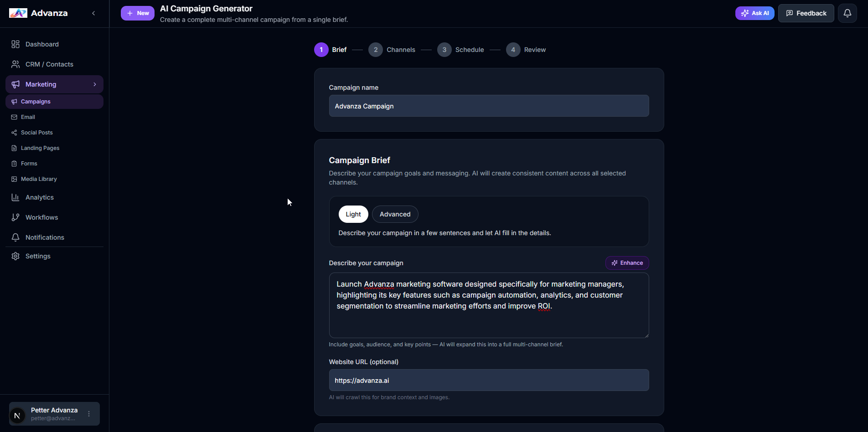Switch brief mode to Advanced
868x432 pixels.
(x=395, y=214)
